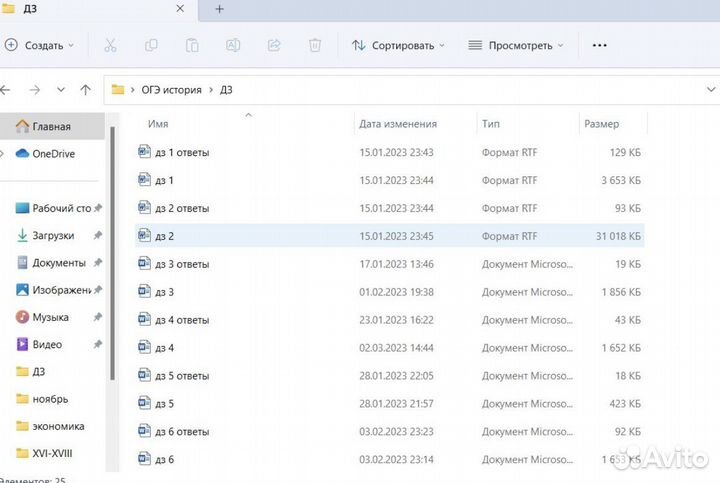Sort files by Размер column header
Image resolution: width=720 pixels, height=483 pixels.
601,124
